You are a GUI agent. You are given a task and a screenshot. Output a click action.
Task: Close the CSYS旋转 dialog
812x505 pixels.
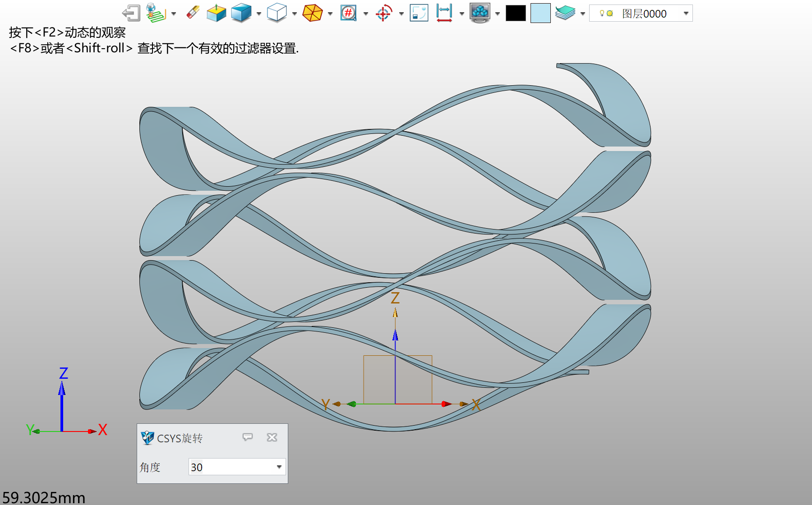click(272, 437)
